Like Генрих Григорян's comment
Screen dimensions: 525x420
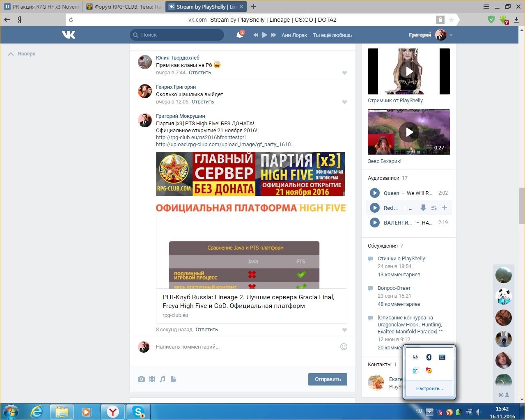tap(344, 102)
